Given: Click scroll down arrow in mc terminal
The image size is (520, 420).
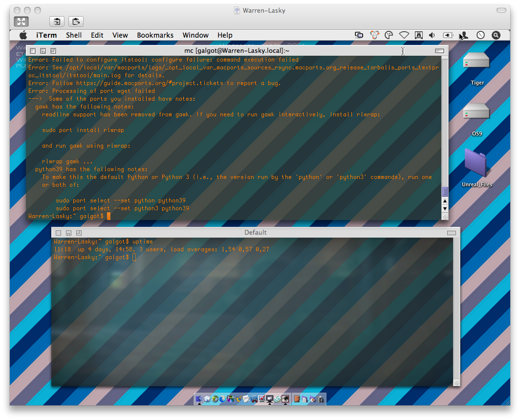Looking at the screenshot, I should coord(445,209).
